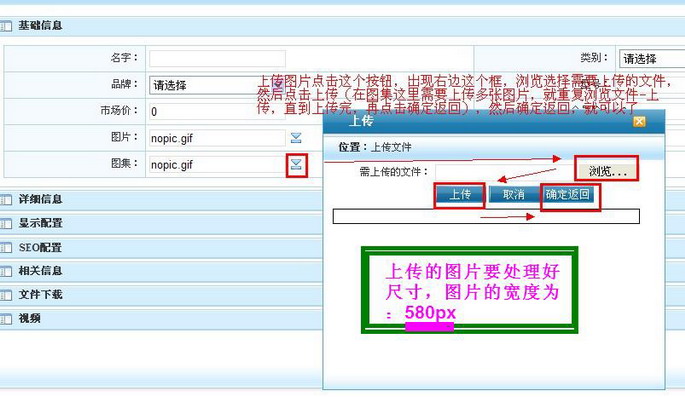The width and height of the screenshot is (685, 397).
Task: Click the panel icon beside SEO配置
Action: click(6, 248)
